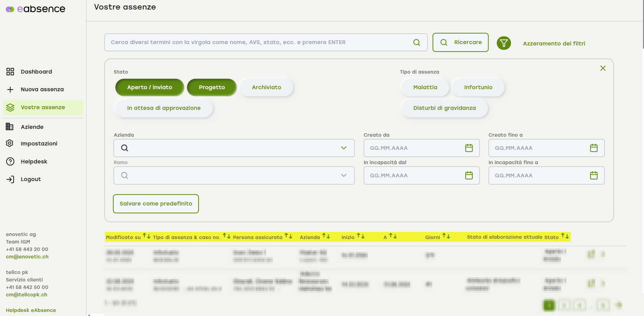Open the In incapacità fino a calendar icon
644x316 pixels.
(x=593, y=175)
